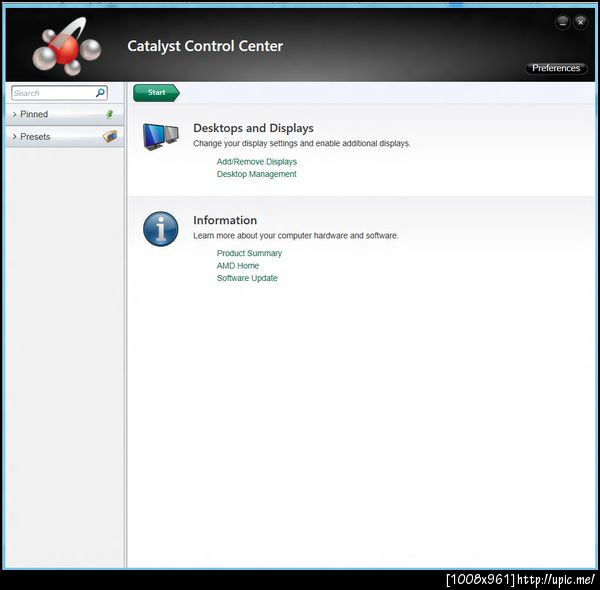Screen dimensions: 600x590
Task: Click the green pushpin icon beside Pinned
Action: coord(110,114)
